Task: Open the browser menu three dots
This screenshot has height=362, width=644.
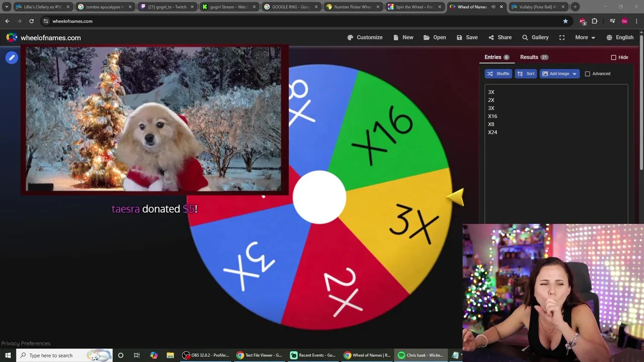Action: (637, 21)
